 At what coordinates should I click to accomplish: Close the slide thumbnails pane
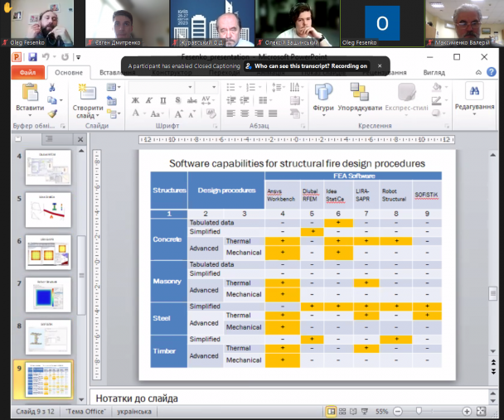coord(80,139)
